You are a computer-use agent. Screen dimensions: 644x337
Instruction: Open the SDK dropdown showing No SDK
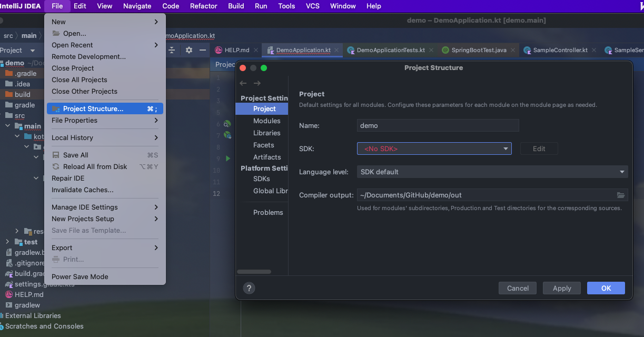coord(434,149)
